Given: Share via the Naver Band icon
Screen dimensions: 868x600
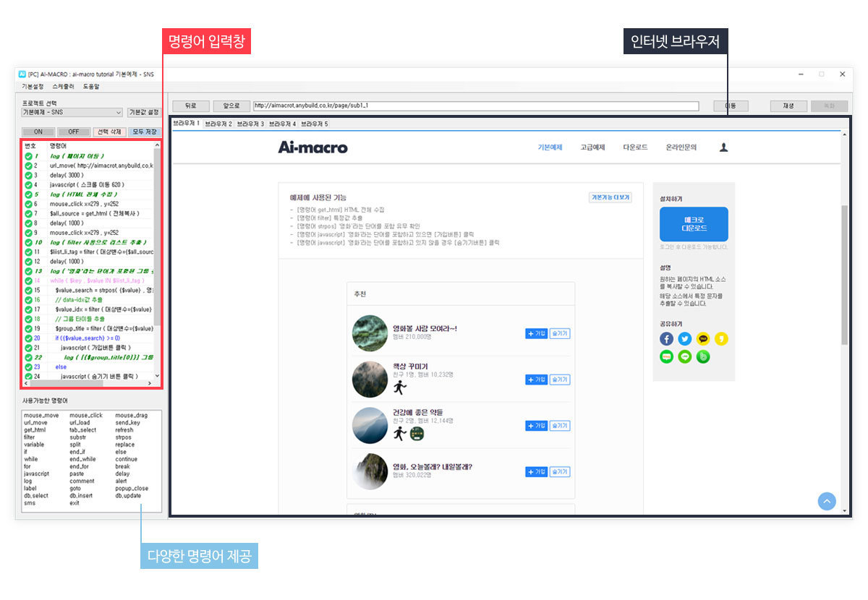Looking at the screenshot, I should [703, 356].
